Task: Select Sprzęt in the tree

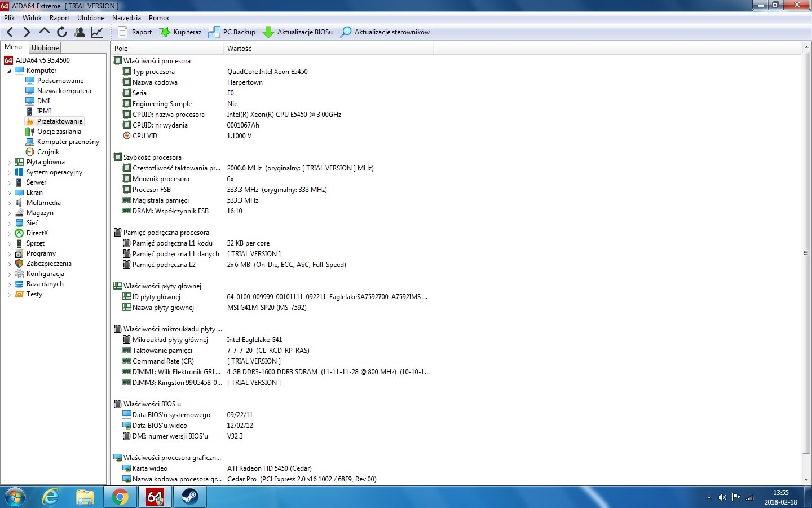Action: coord(36,243)
